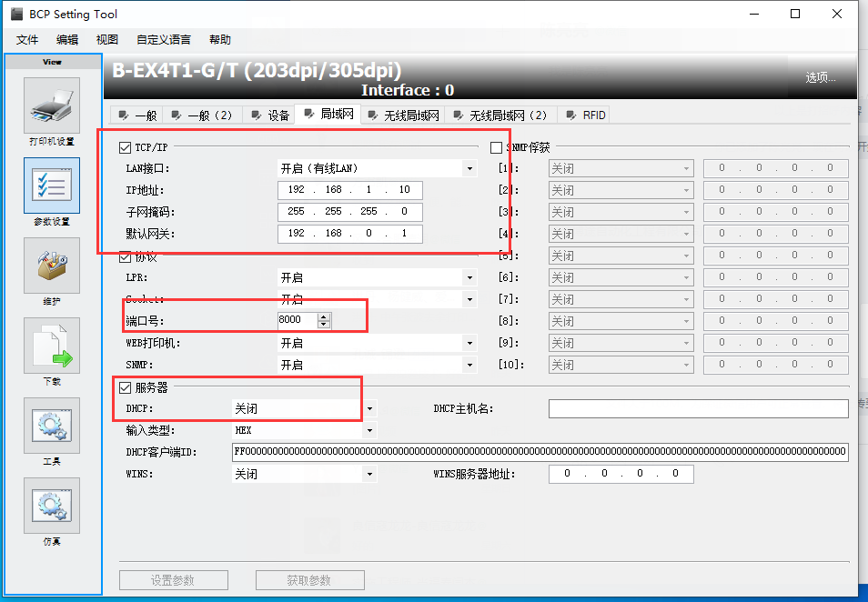Image resolution: width=868 pixels, height=602 pixels.
Task: Open the WINS dropdown
Action: click(x=369, y=474)
